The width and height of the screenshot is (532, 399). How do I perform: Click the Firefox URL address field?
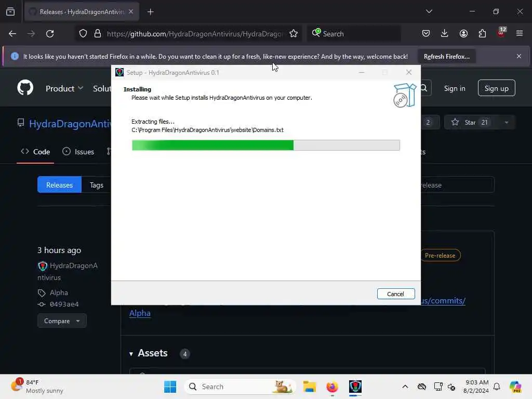[x=194, y=34]
